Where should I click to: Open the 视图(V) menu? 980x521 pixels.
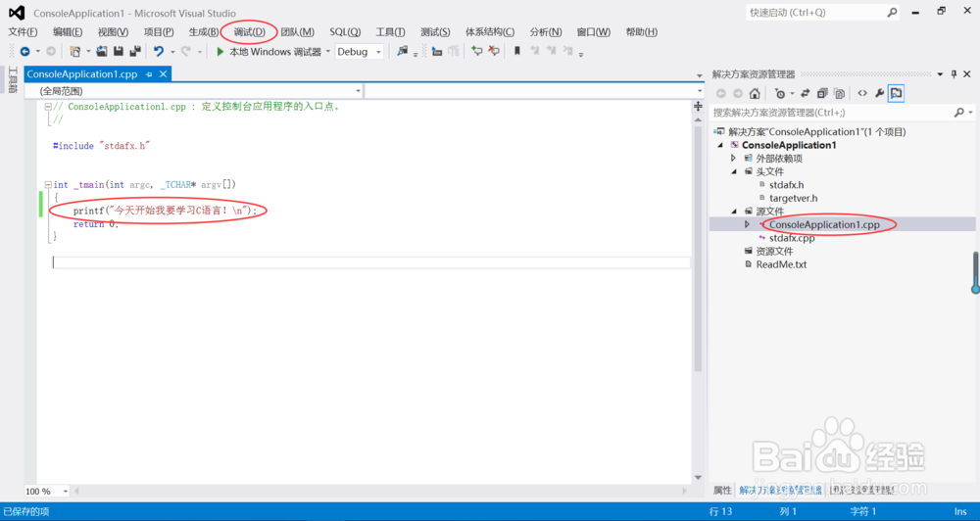tap(113, 32)
